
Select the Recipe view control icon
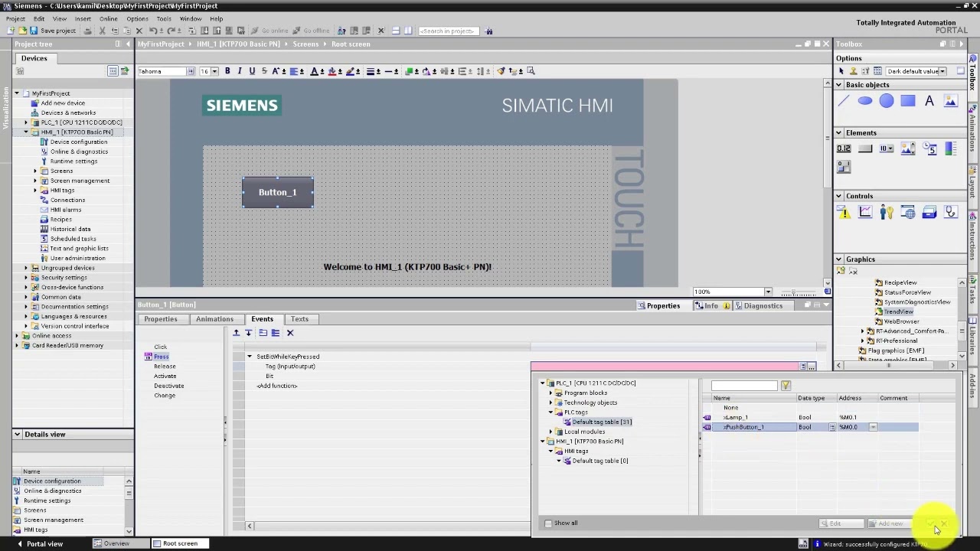click(x=929, y=213)
